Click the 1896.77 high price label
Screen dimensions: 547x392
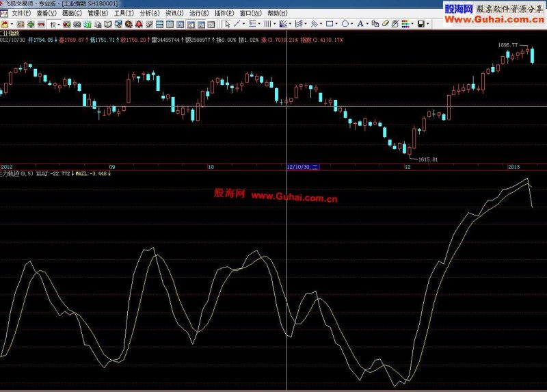(508, 45)
